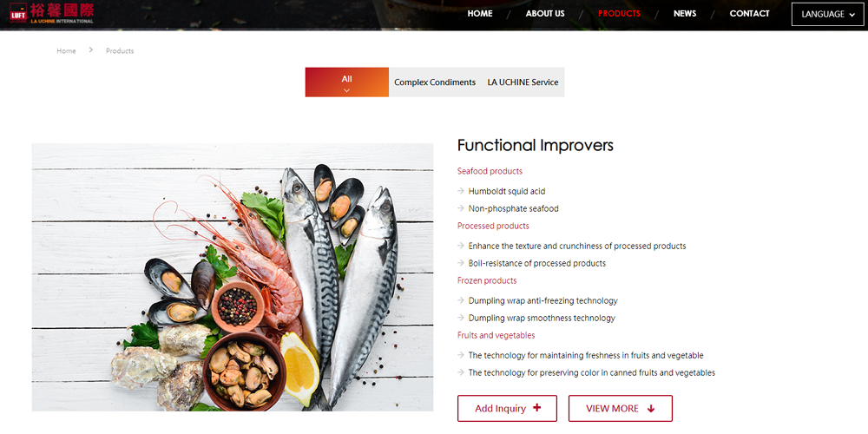Image resolution: width=868 pixels, height=434 pixels.
Task: Click the Seafood products category link
Action: click(x=490, y=171)
